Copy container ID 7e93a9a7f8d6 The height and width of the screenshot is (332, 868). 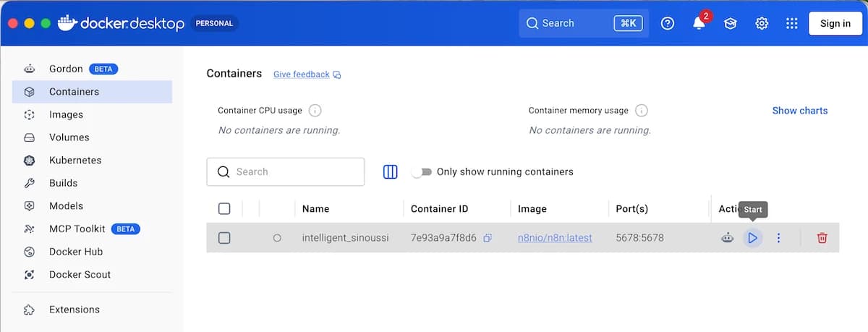pos(488,237)
